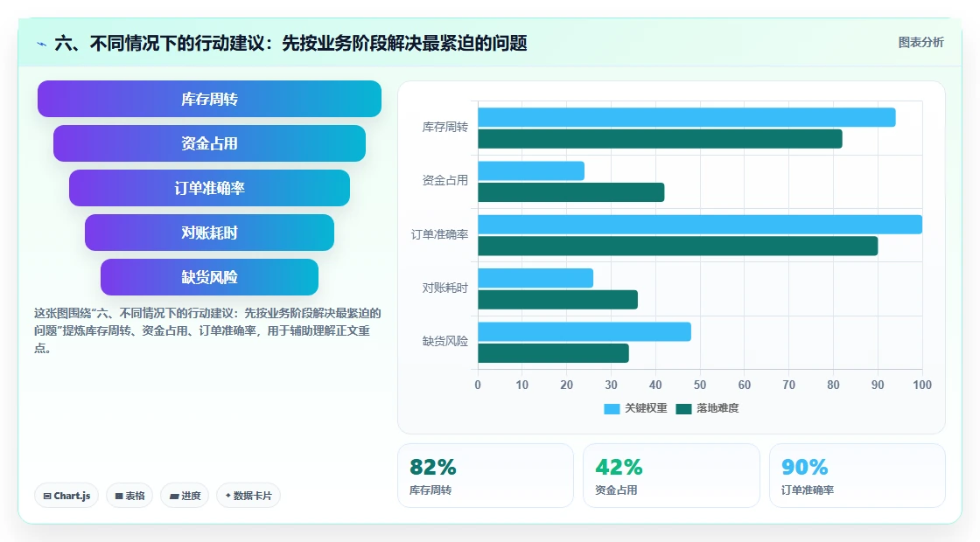This screenshot has width=980, height=542.
Task: Click the 关键权重 legend text
Action: [x=647, y=408]
